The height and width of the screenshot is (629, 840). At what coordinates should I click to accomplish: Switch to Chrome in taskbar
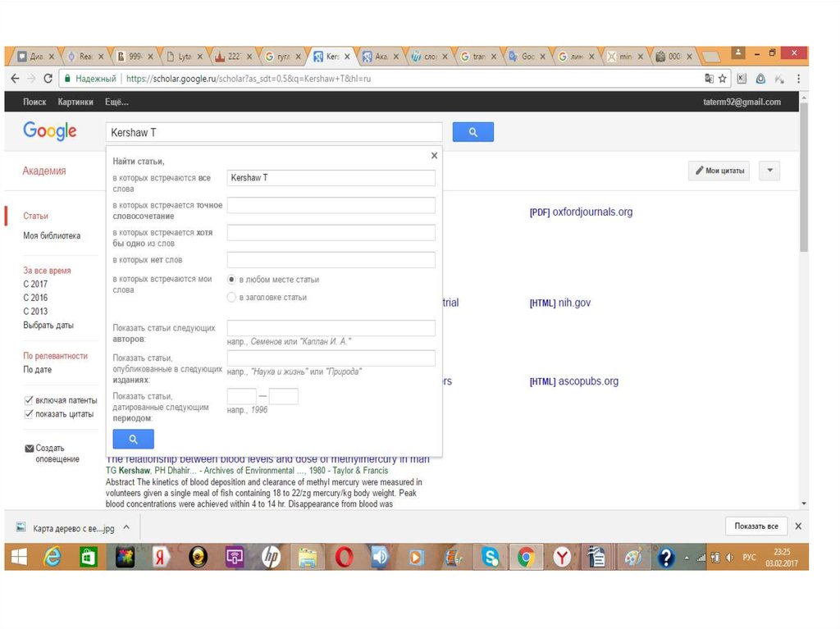pos(526,557)
